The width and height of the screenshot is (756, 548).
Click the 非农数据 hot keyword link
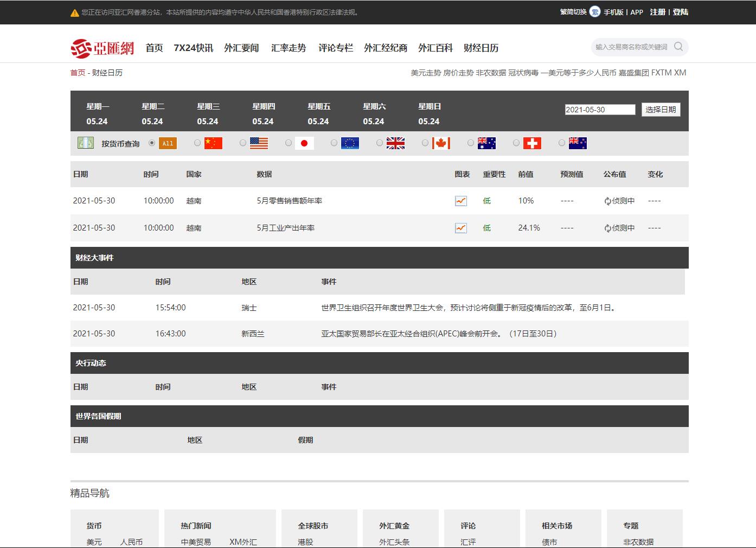pos(490,73)
